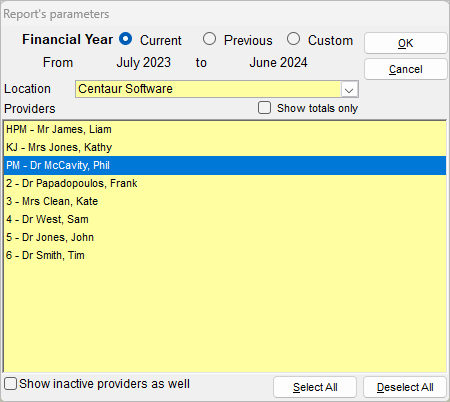The height and width of the screenshot is (402, 450).
Task: Open the Location dropdown arrow
Action: click(x=349, y=89)
